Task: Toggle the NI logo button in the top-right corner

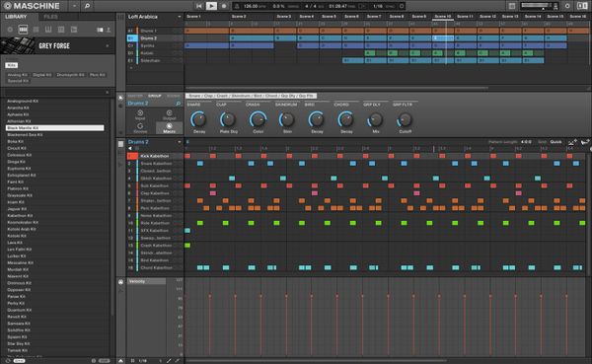Action: (582, 6)
